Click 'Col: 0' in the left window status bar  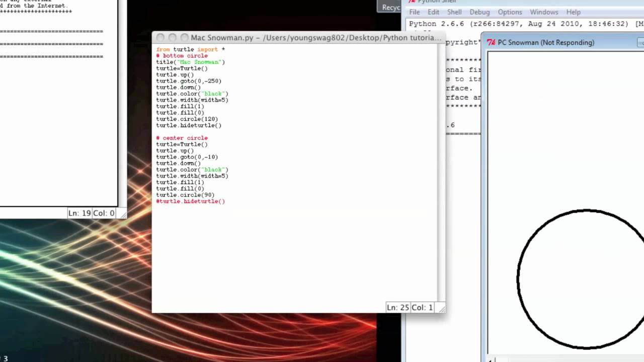104,213
